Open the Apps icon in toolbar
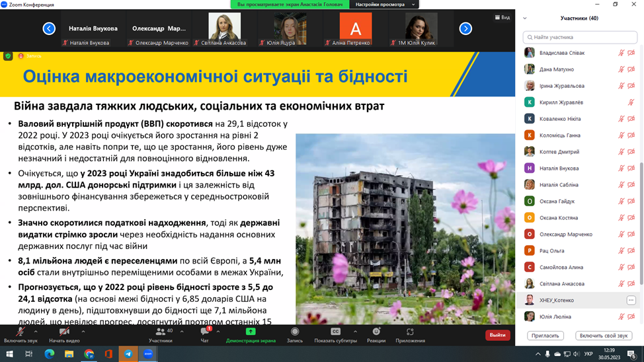This screenshot has height=362, width=644. coord(410,332)
